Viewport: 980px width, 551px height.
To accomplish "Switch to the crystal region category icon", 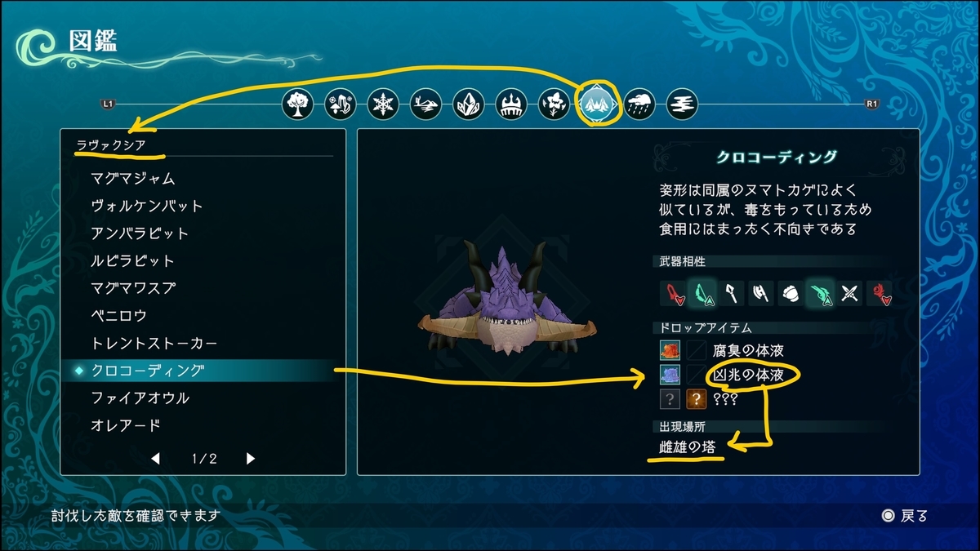I will [469, 104].
